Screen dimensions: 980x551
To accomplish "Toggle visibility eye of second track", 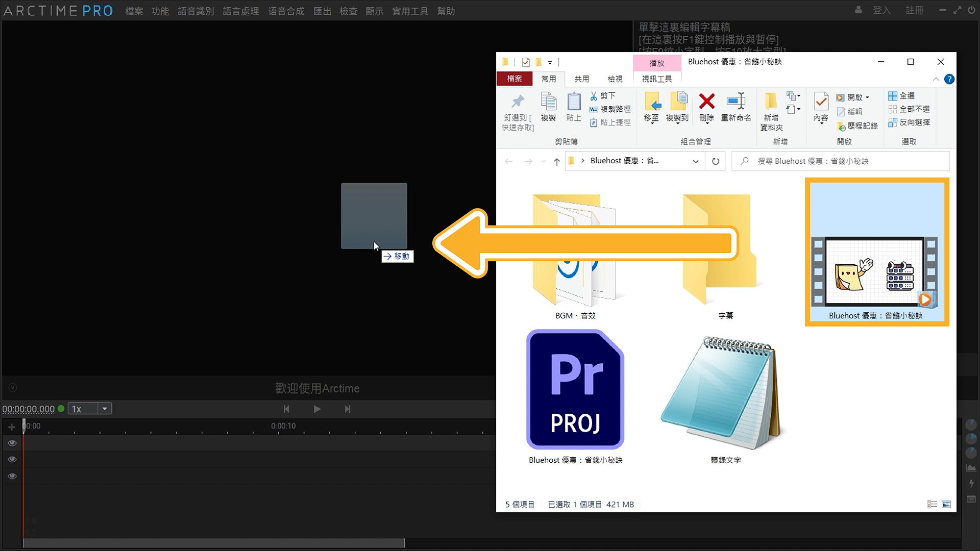I will point(12,460).
